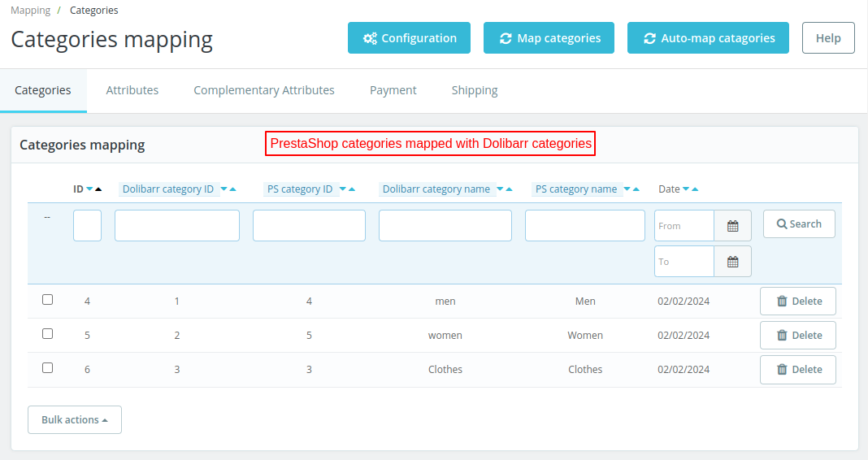Sort PS category ID descending
The width and height of the screenshot is (868, 460).
343,189
